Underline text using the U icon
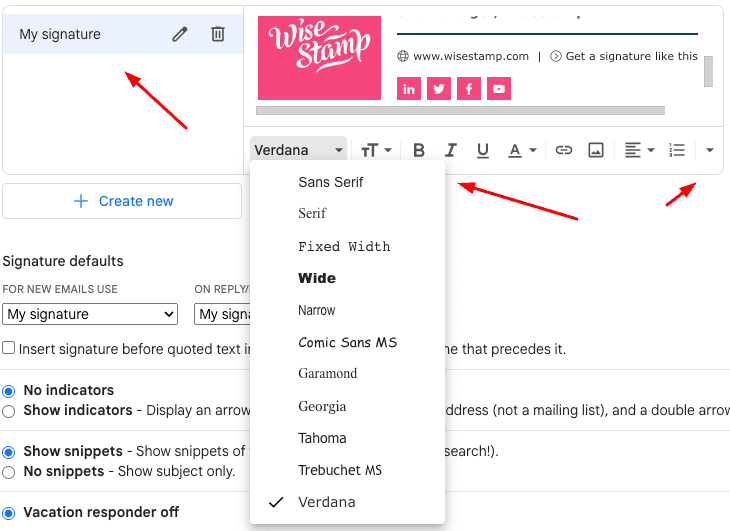Screen dimensions: 730x531 [483, 150]
